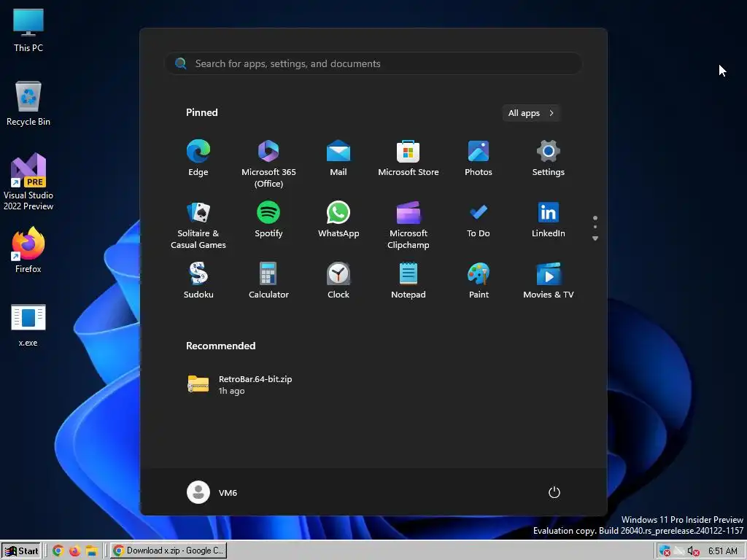Launch Calculator
Screen dimensions: 747x560
(268, 281)
